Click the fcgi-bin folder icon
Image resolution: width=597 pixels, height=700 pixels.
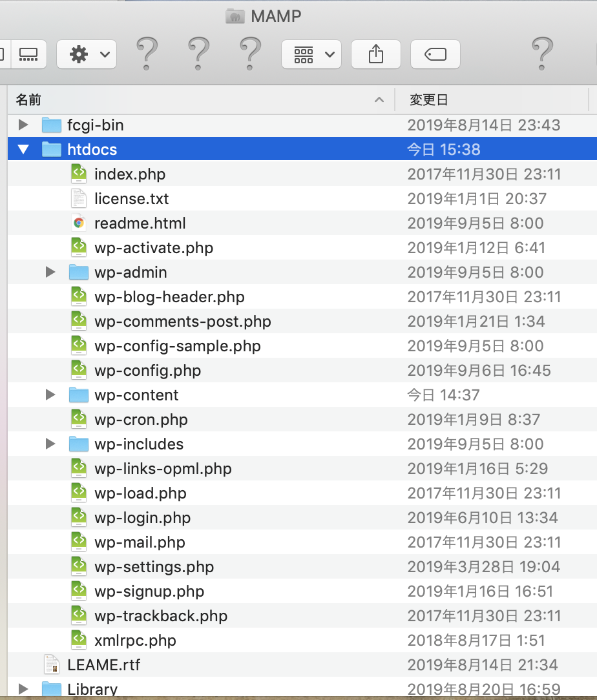coord(52,125)
